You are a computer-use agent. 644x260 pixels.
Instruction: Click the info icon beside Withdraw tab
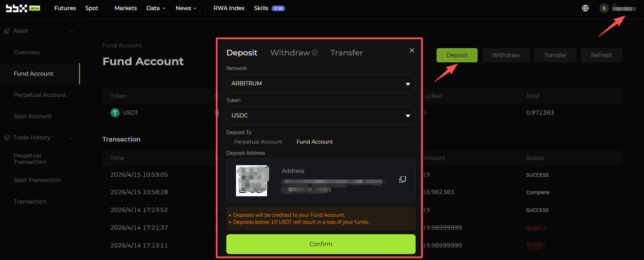315,53
